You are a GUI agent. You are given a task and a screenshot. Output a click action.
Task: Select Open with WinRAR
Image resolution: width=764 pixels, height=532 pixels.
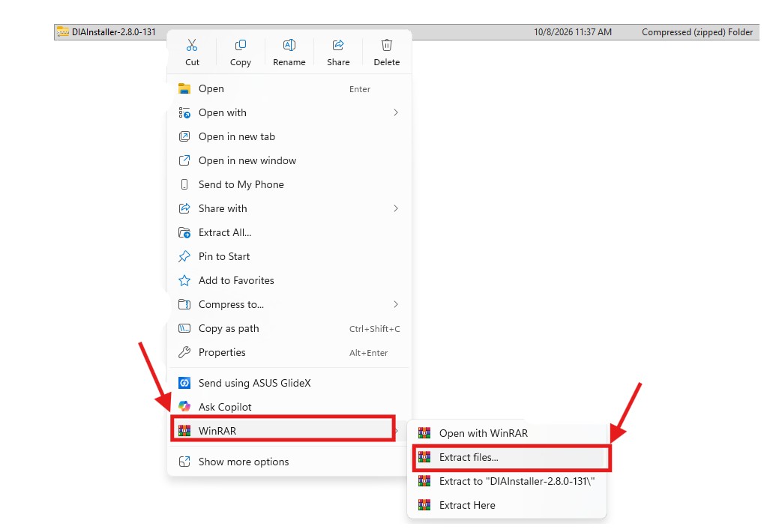tap(508, 432)
